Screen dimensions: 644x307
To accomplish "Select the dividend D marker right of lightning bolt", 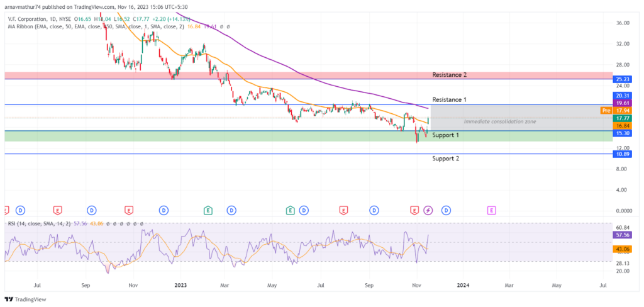I will click(445, 210).
